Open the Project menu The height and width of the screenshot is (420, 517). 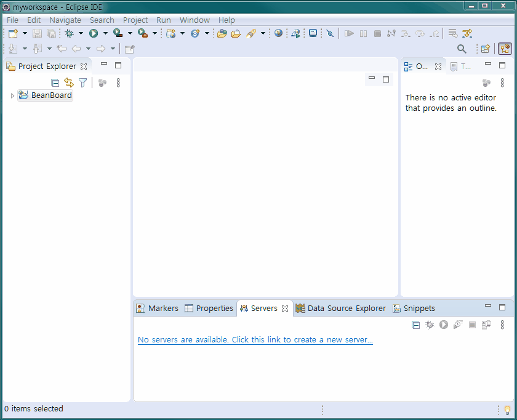(x=135, y=20)
